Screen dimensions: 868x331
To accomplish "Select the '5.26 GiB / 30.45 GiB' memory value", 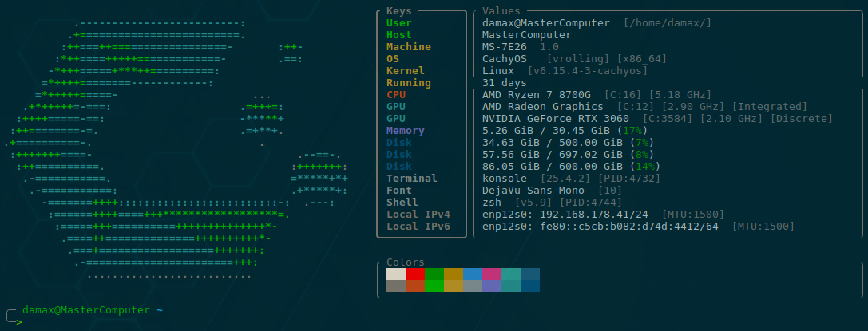I will point(546,131).
